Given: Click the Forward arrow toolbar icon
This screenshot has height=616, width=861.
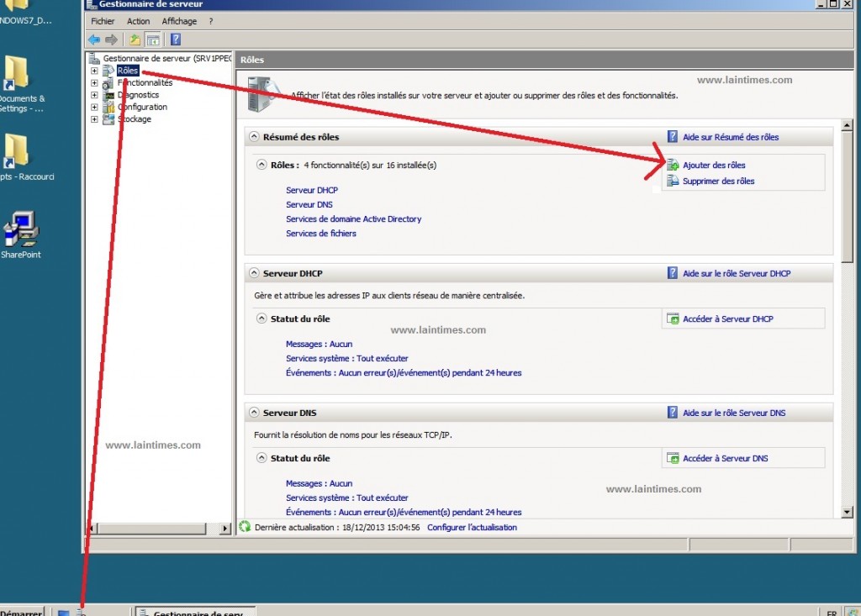Looking at the screenshot, I should coord(112,39).
